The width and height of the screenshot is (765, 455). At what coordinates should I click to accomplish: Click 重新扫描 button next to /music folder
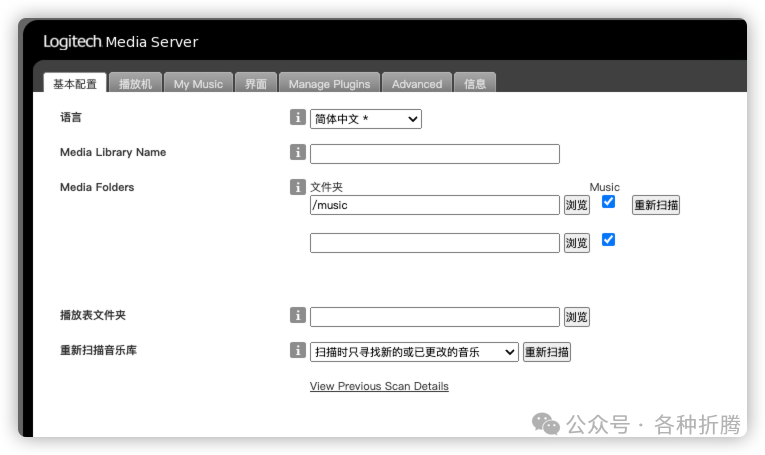click(656, 205)
